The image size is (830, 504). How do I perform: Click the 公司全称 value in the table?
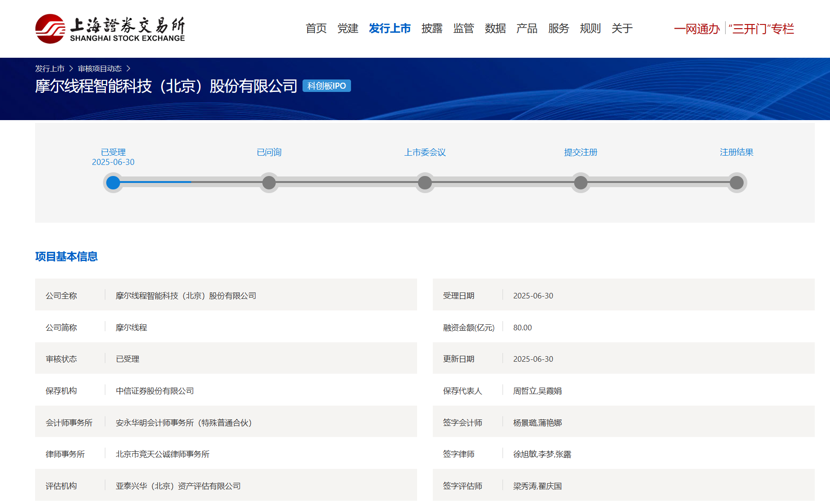[186, 296]
